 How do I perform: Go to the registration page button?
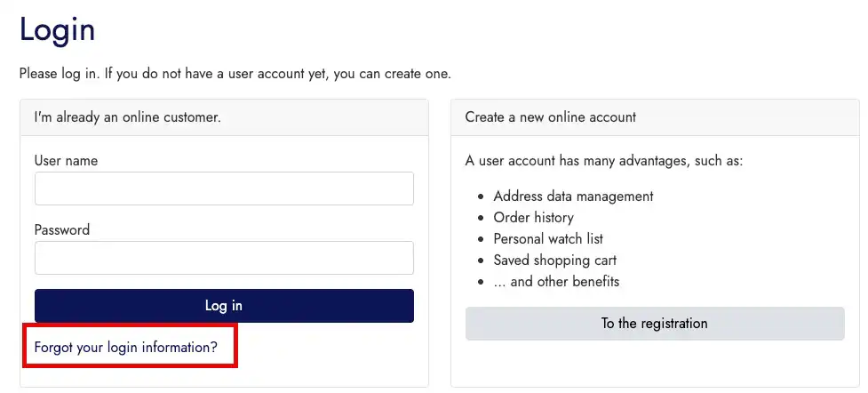(654, 324)
